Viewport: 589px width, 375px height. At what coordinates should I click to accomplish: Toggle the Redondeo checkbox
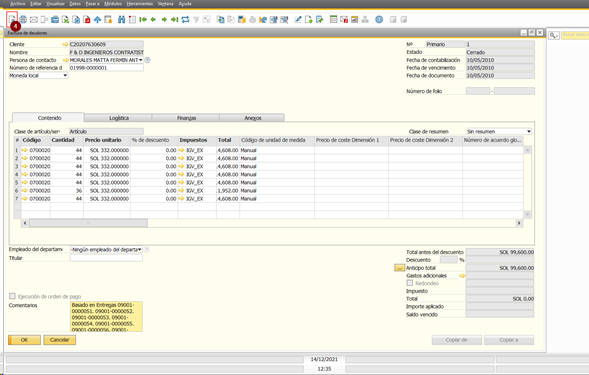[x=410, y=283]
